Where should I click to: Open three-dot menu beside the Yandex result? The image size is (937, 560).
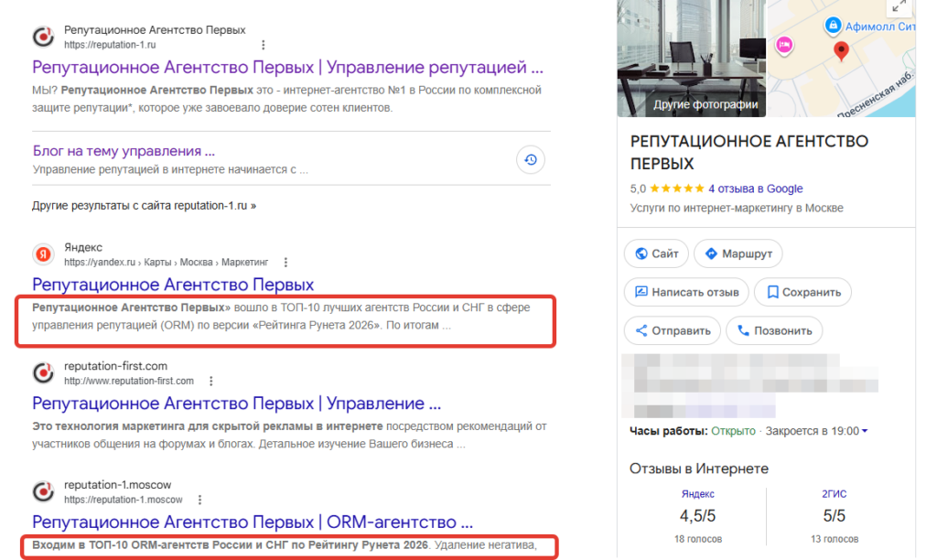(x=285, y=263)
